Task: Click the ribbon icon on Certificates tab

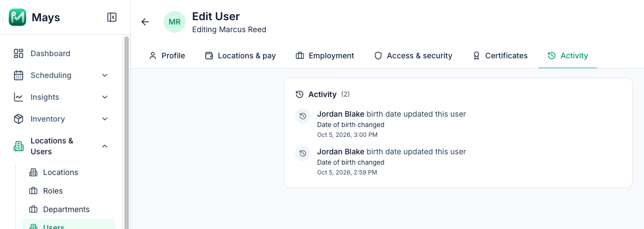Action: pos(476,56)
